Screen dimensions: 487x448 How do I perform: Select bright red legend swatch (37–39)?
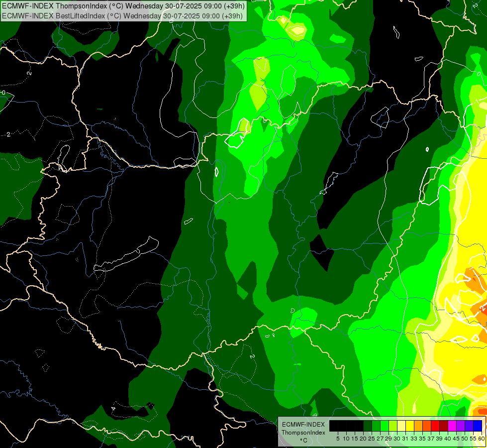(435, 426)
